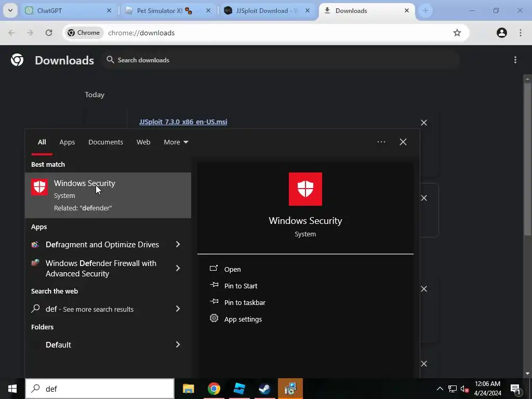Switch to the Apps search tab
The width and height of the screenshot is (532, 399).
pos(67,142)
